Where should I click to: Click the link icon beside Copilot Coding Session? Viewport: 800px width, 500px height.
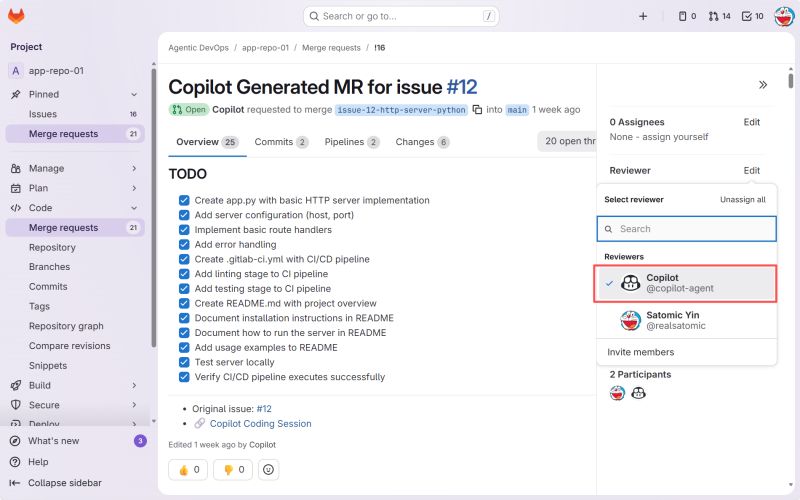click(199, 423)
